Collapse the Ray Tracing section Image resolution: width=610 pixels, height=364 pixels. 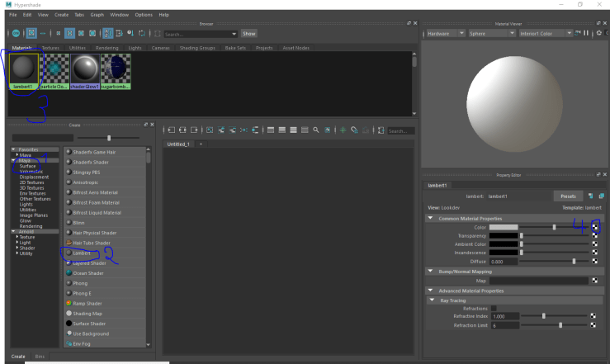pyautogui.click(x=432, y=300)
